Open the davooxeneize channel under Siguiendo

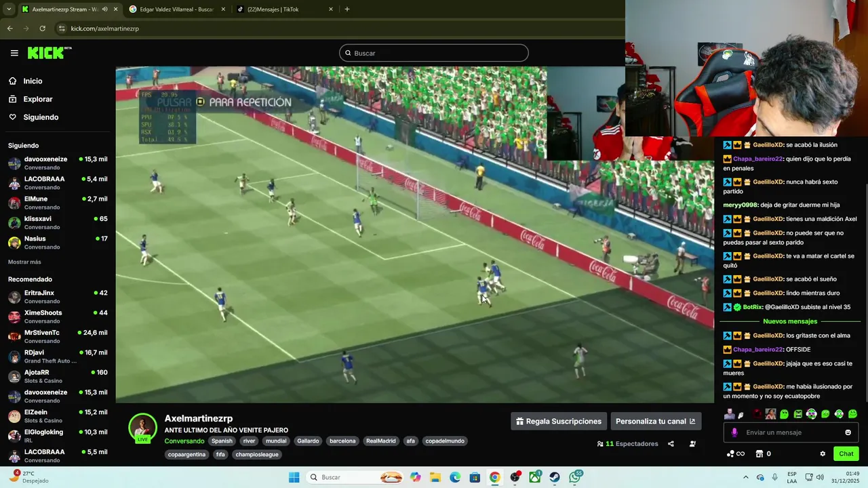58,163
